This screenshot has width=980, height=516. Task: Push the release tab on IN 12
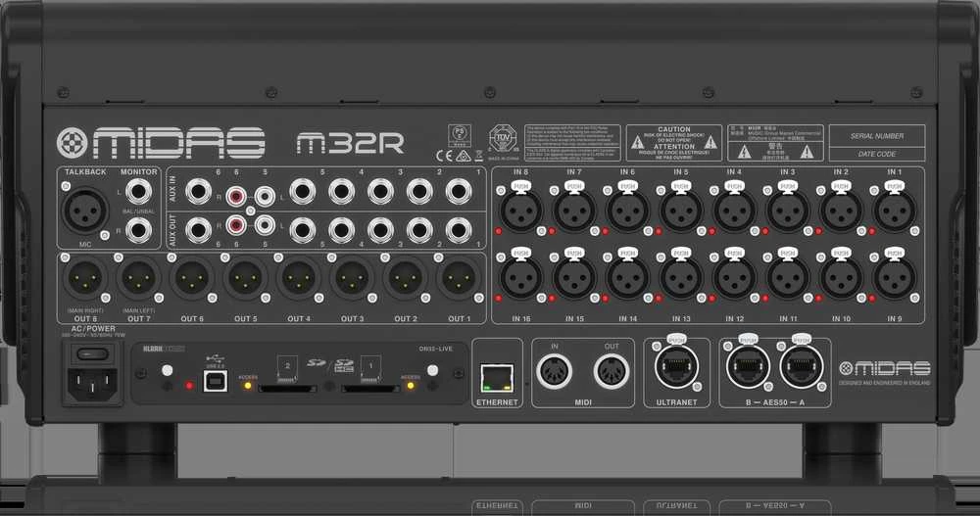point(734,253)
